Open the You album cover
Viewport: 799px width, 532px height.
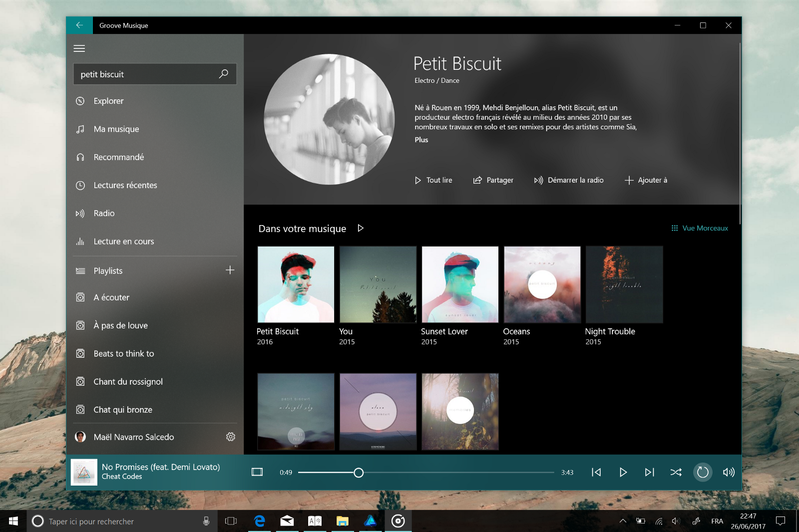pos(378,284)
